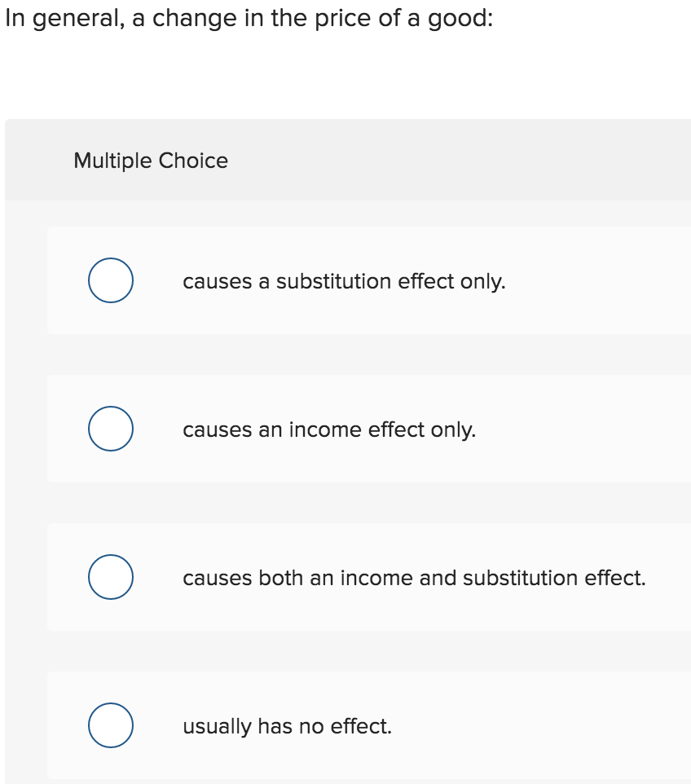This screenshot has width=691, height=784.
Task: Click the word 'Choice' in the section header
Action: point(193,161)
